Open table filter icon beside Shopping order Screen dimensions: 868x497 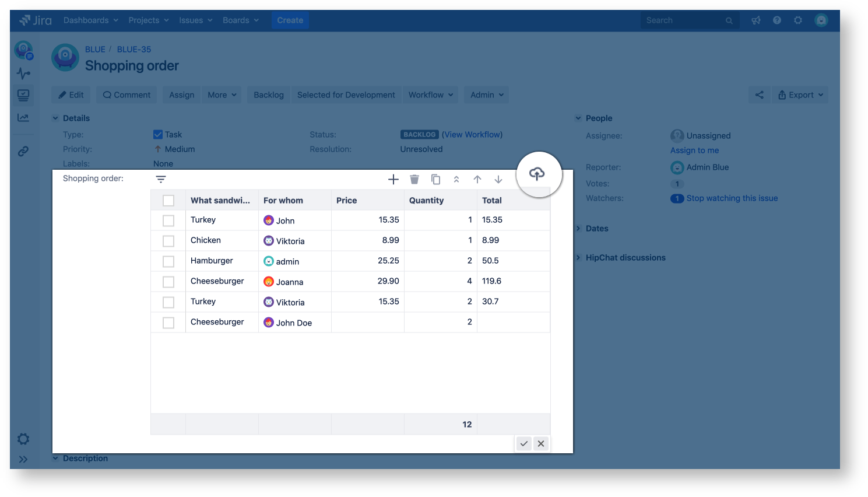(161, 179)
